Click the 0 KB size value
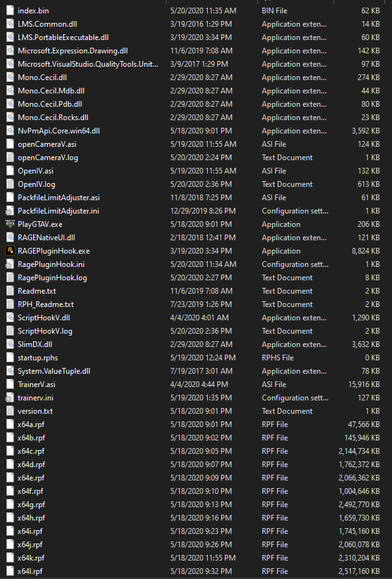392x579 pixels. pyautogui.click(x=372, y=357)
